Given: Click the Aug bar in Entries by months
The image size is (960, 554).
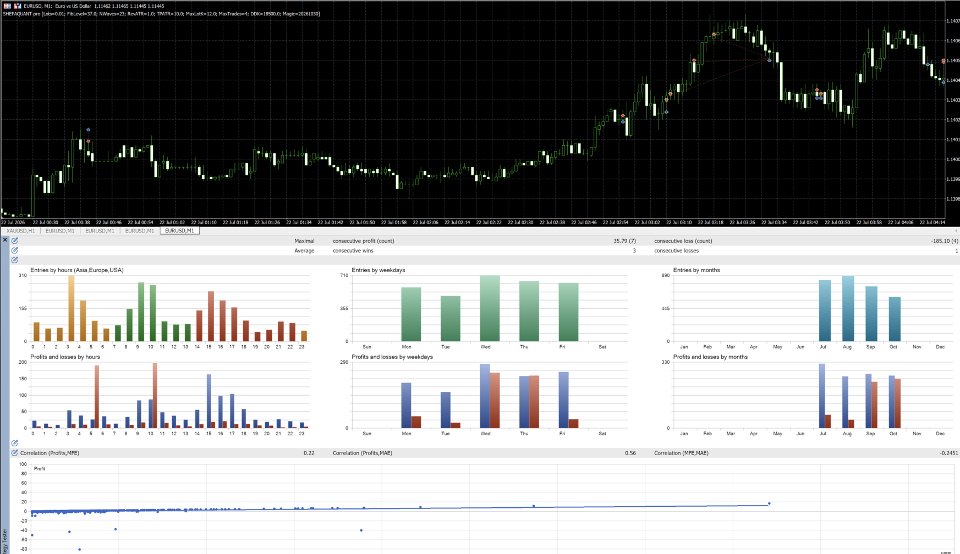Looking at the screenshot, I should (848, 309).
